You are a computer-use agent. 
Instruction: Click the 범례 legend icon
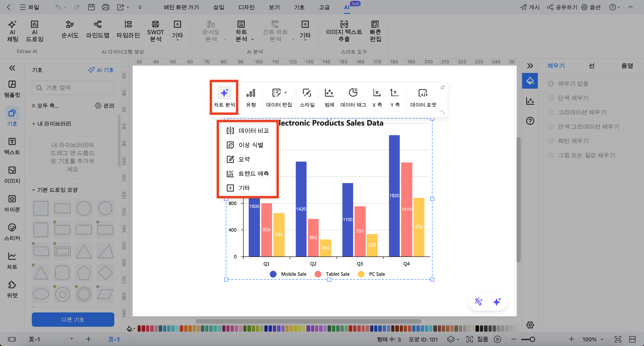pos(329,93)
